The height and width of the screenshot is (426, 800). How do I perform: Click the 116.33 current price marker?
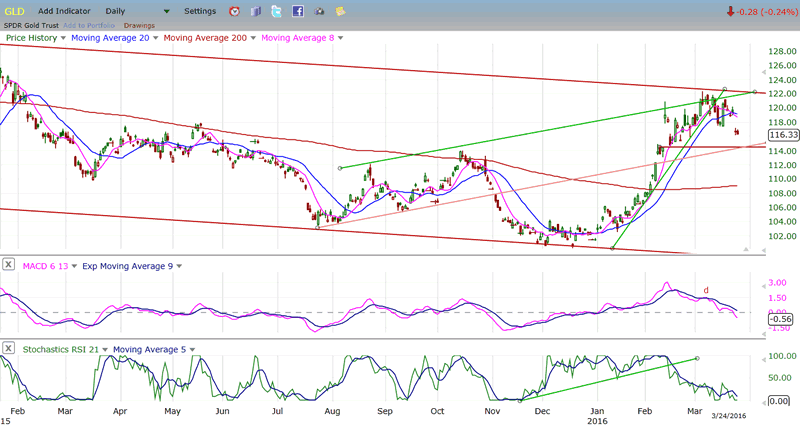coord(782,134)
